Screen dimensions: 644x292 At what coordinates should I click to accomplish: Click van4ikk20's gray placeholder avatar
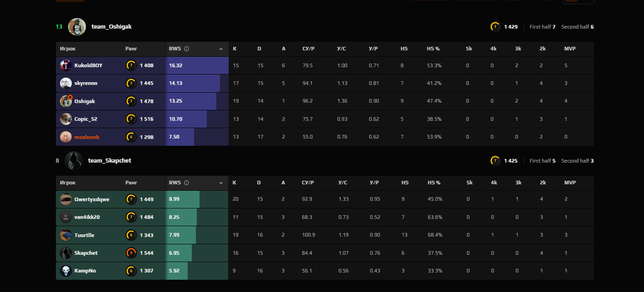click(66, 217)
